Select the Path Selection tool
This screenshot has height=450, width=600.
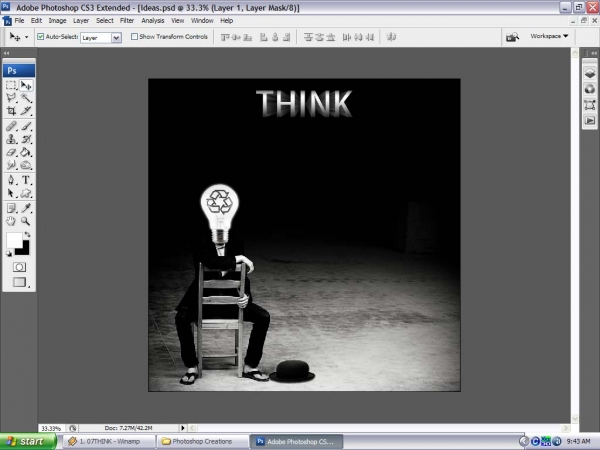coord(11,193)
